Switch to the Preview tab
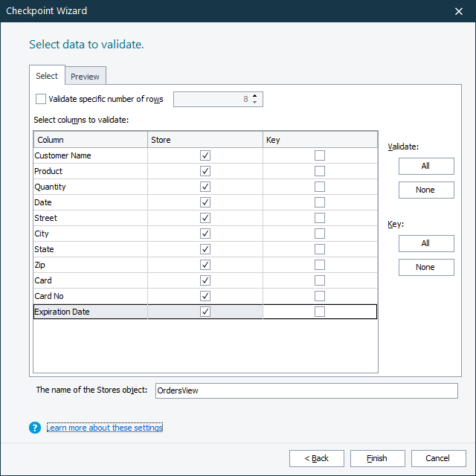This screenshot has height=476, width=476. (86, 77)
